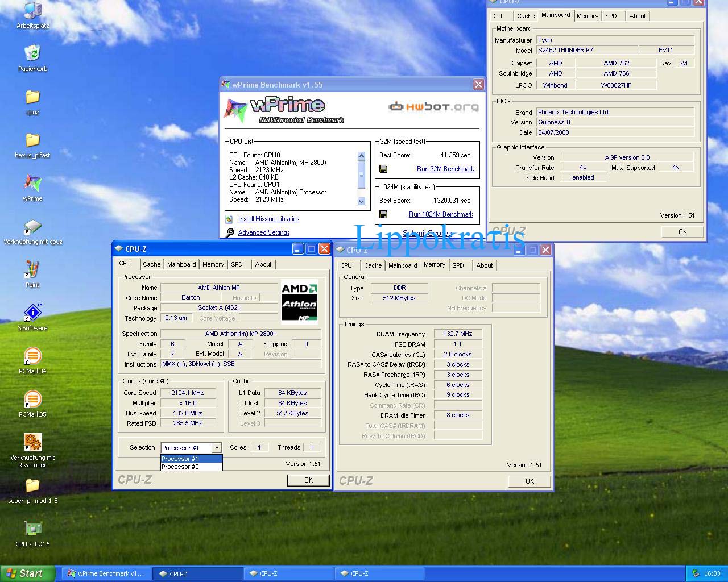
Task: Open Memory tab in CPU-Z CPU window
Action: (x=213, y=264)
